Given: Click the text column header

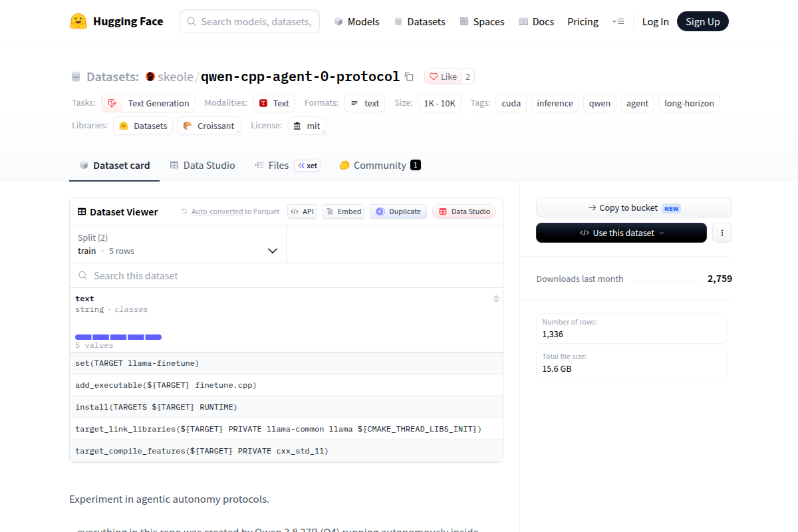Looking at the screenshot, I should coord(84,299).
